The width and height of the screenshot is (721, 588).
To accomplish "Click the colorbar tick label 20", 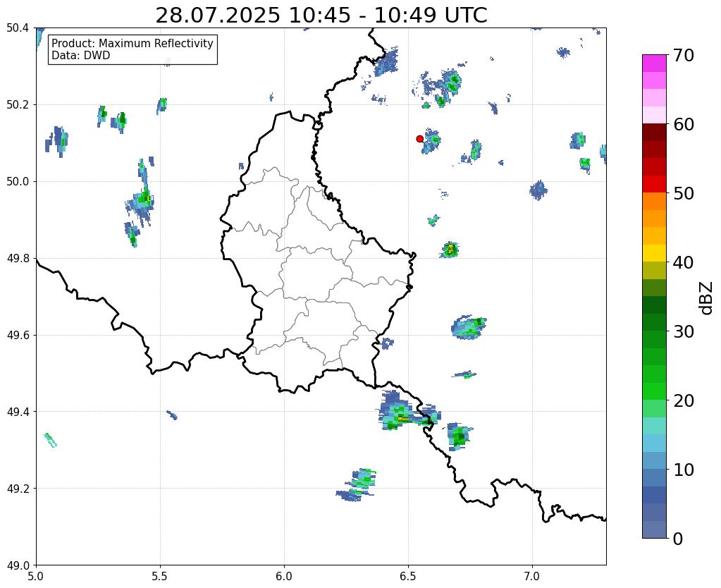I will (683, 400).
